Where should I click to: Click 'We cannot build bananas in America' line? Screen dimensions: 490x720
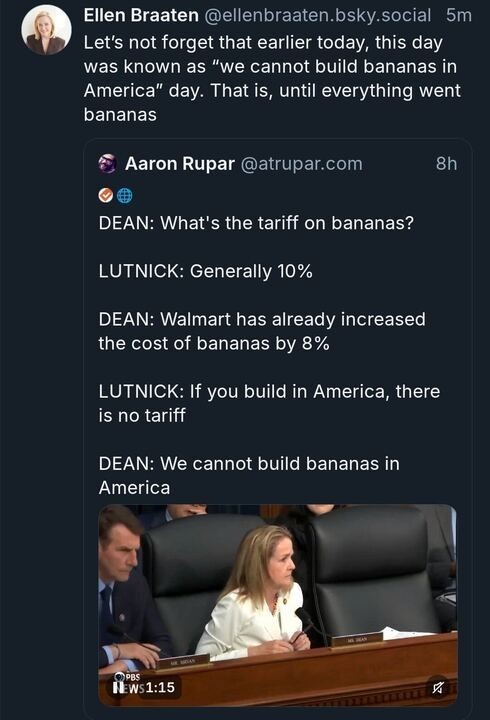[x=249, y=475]
